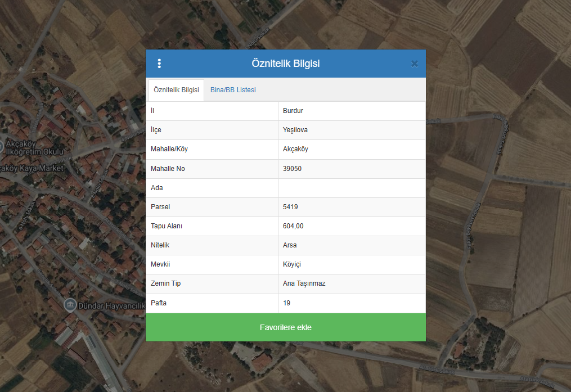Close the Öznitelik Bilgisi dialog
The image size is (571, 392).
tap(415, 64)
